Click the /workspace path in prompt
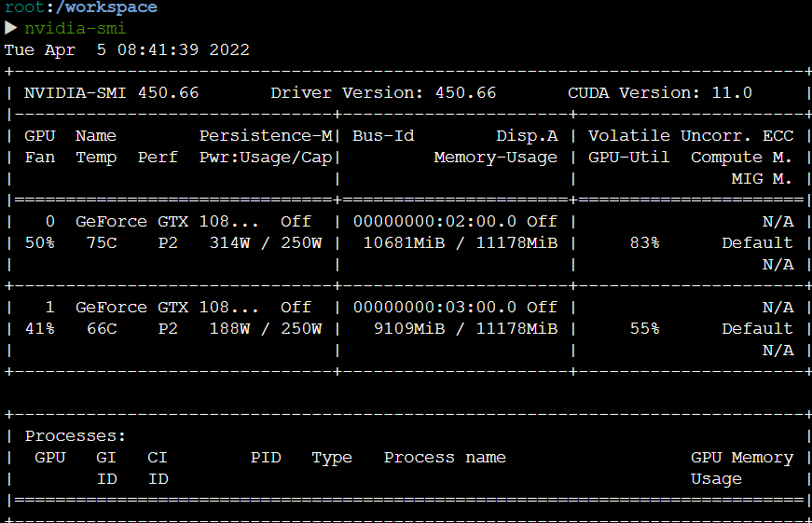Screen dimensions: 812x523 pyautogui.click(x=106, y=7)
